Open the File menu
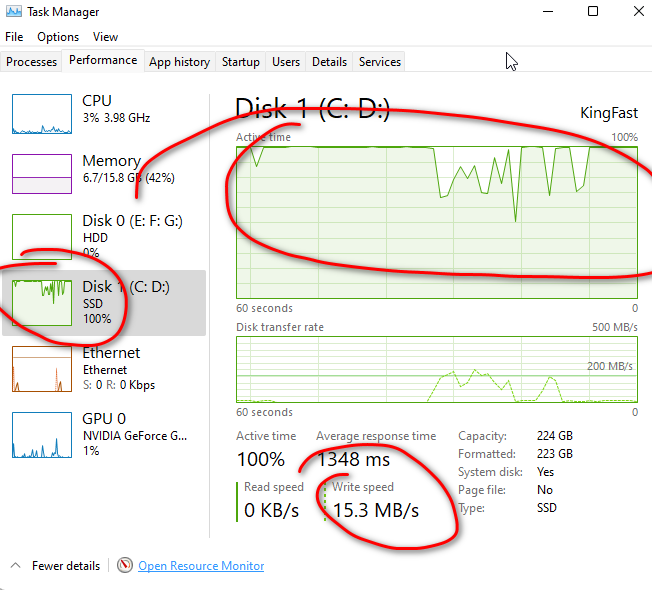This screenshot has height=590, width=652. [x=14, y=37]
